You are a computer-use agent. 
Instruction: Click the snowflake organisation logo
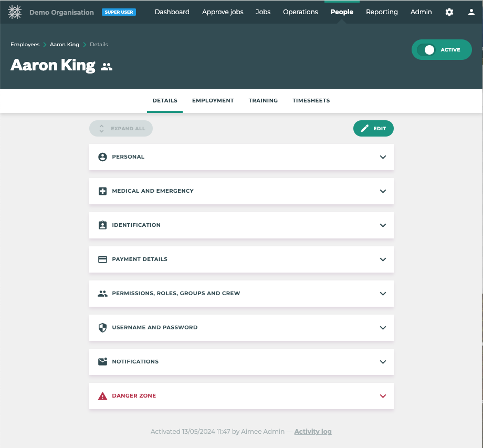coord(15,12)
